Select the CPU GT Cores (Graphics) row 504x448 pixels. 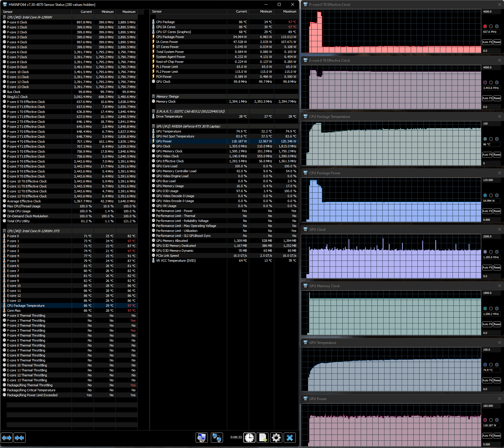(224, 32)
